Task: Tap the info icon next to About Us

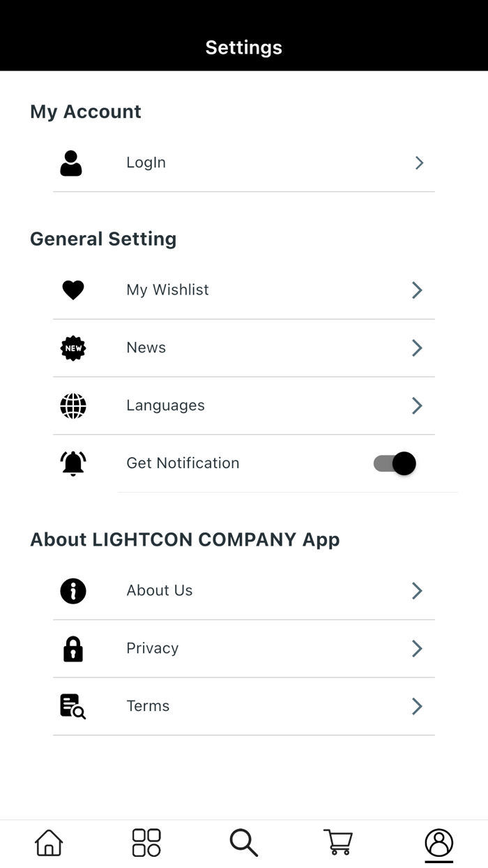Action: pos(73,590)
